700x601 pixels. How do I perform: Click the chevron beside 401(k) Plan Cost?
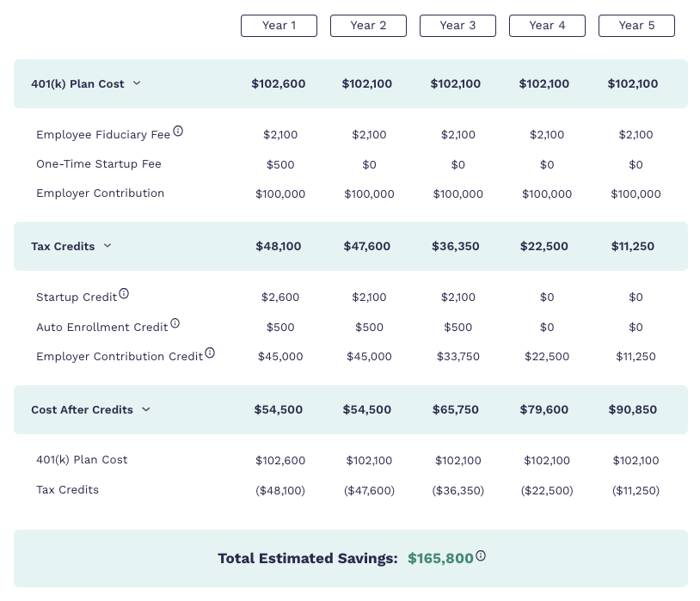(137, 83)
